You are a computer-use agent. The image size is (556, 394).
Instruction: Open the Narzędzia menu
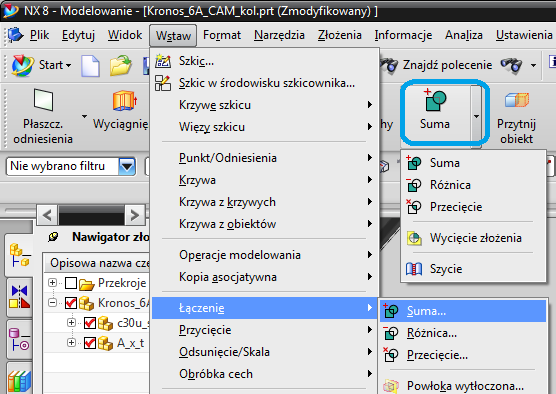tap(279, 35)
